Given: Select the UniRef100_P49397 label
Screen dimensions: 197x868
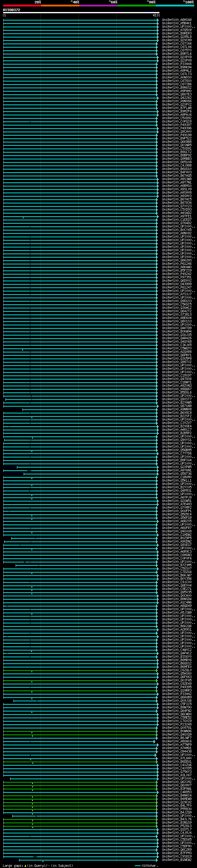Looking at the screenshot, I should tap(177, 125).
